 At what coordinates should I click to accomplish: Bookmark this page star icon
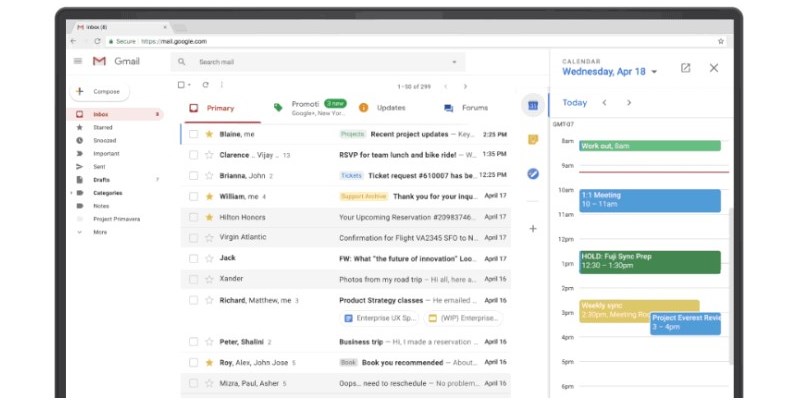point(721,41)
